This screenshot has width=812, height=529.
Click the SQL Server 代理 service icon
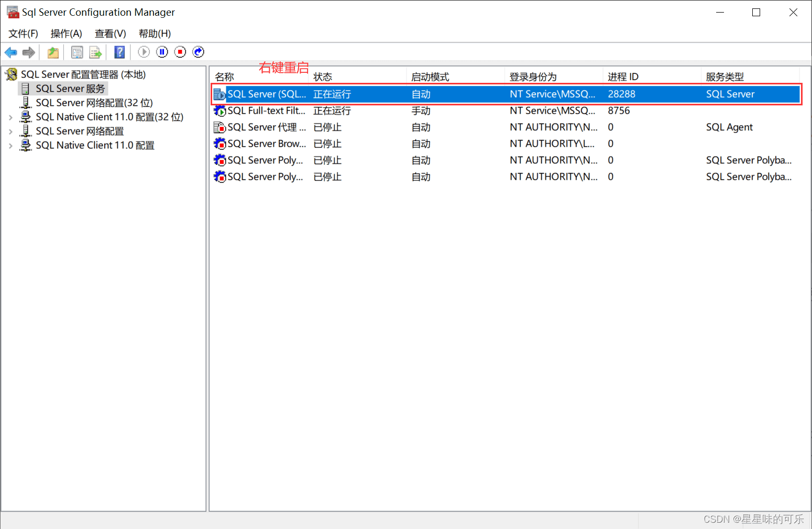click(x=220, y=127)
